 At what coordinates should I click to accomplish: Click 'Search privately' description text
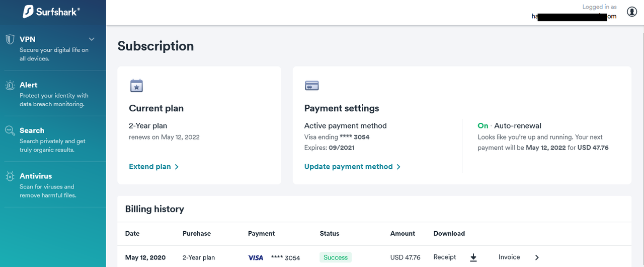click(52, 146)
